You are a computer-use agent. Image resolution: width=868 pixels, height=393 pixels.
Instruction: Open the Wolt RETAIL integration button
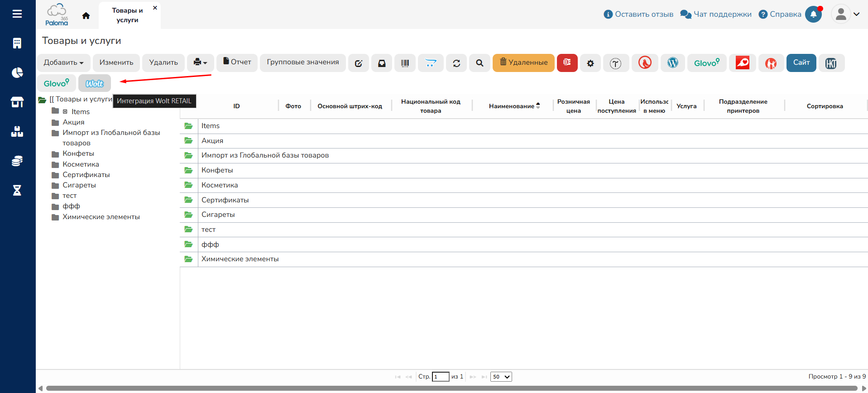click(95, 83)
